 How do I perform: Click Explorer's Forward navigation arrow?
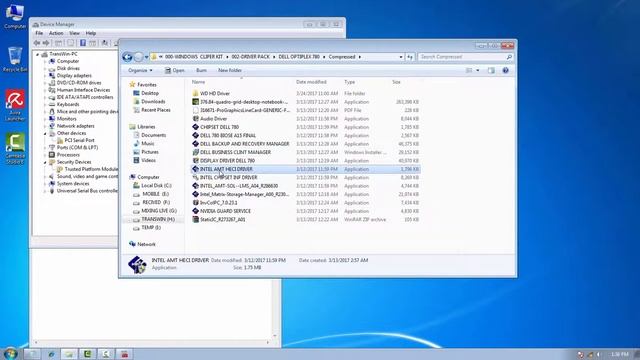[139, 57]
